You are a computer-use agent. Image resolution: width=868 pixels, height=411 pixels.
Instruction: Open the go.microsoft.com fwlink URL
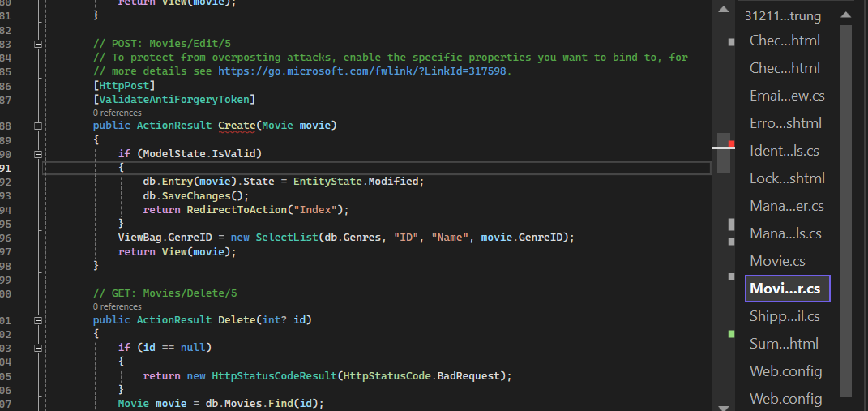(x=362, y=71)
